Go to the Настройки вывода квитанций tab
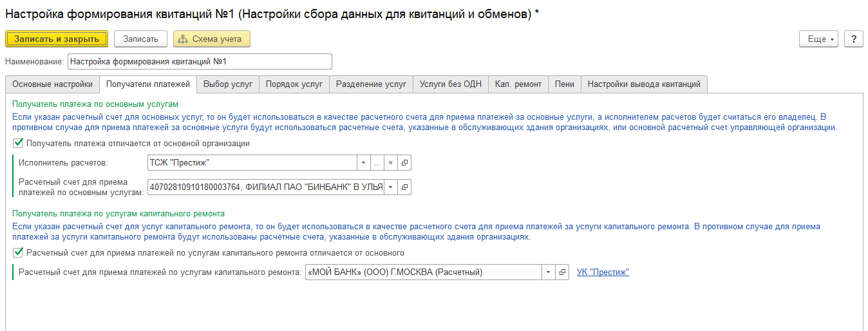Viewport: 868px width, 331px height. coord(644,84)
